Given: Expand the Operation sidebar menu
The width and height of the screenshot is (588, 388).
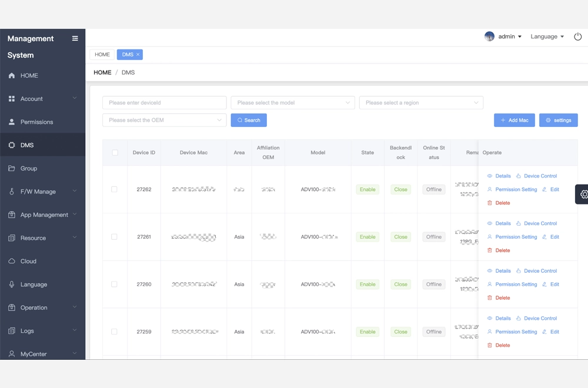Looking at the screenshot, I should [42, 308].
